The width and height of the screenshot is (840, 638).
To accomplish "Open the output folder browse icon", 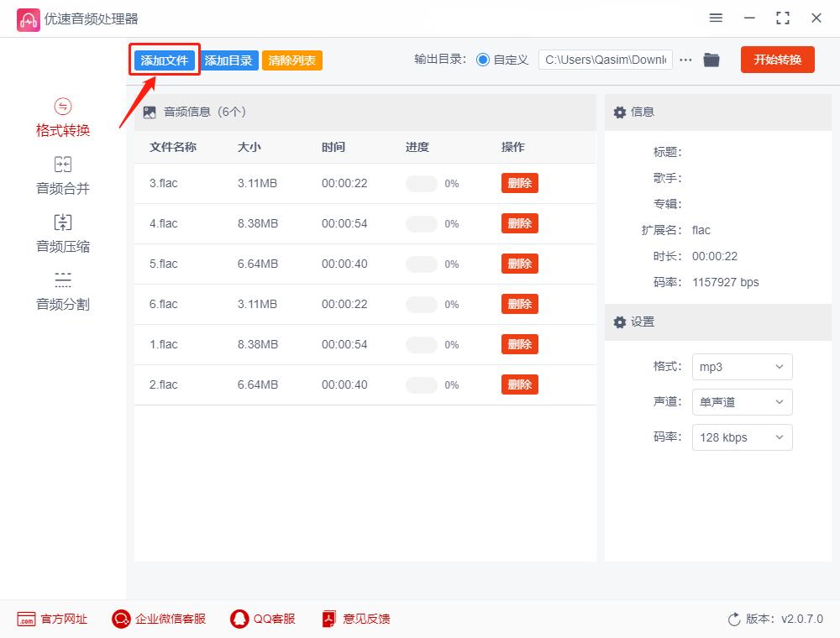I will coord(711,60).
